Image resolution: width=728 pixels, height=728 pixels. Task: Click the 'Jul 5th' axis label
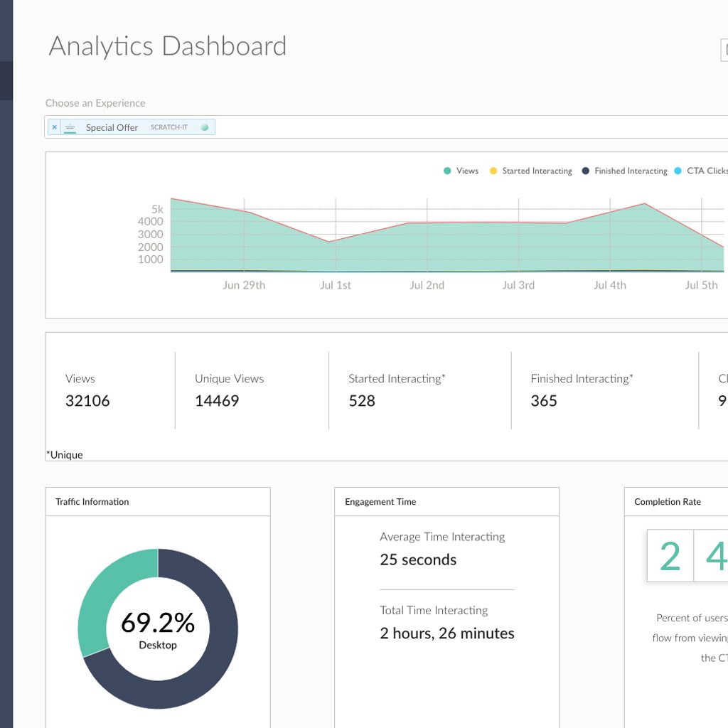point(701,285)
